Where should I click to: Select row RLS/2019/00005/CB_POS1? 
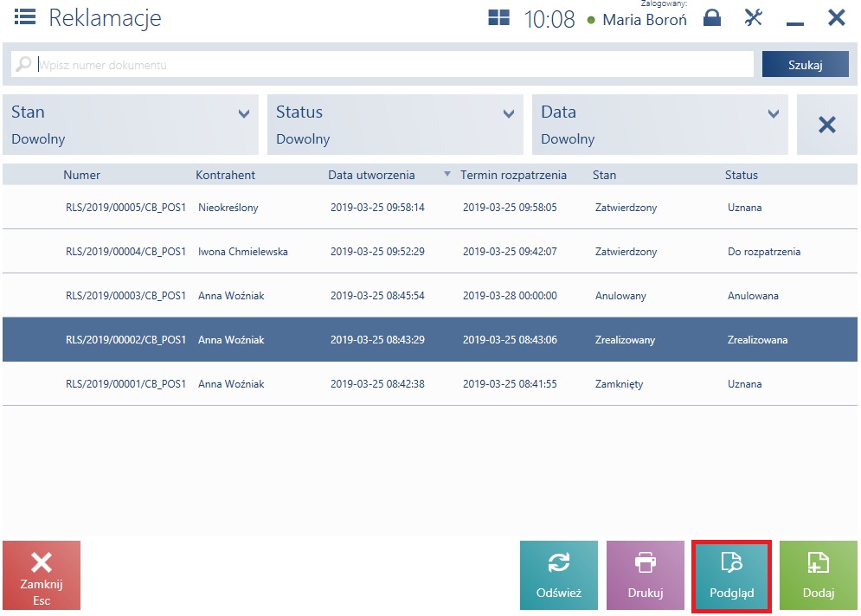tap(430, 207)
